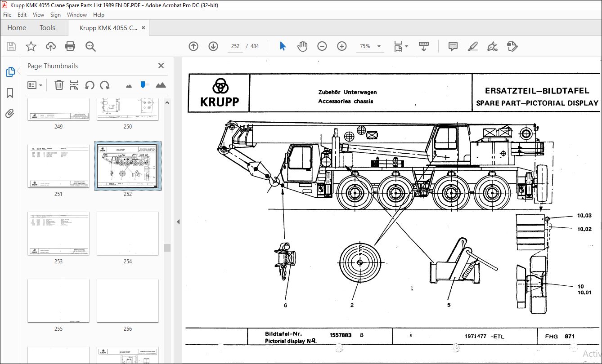Image resolution: width=602 pixels, height=364 pixels.
Task: Print the document icon
Action: point(70,46)
